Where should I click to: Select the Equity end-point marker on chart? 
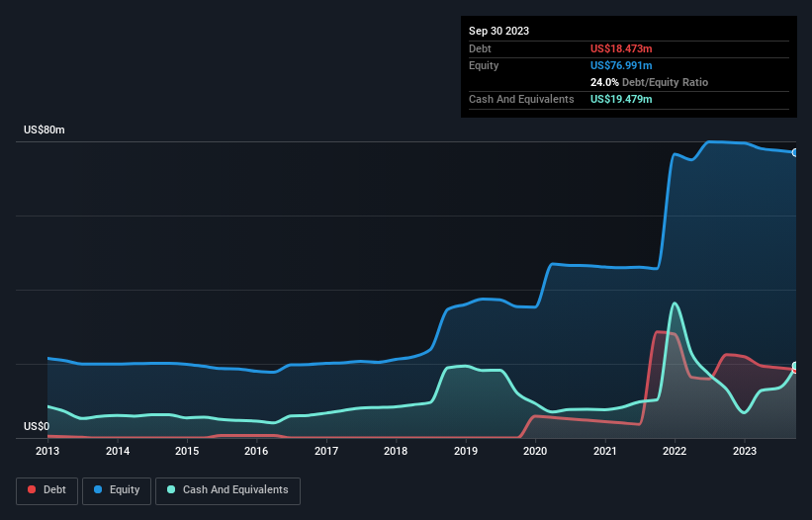tap(795, 152)
